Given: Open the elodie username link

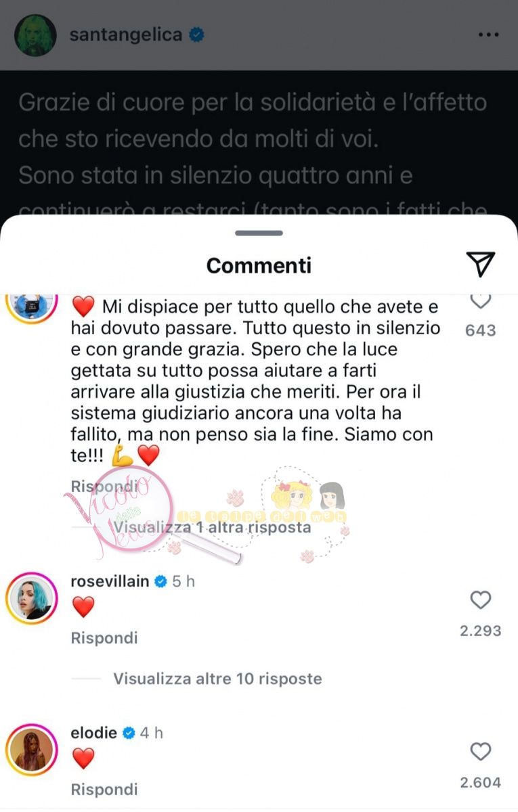Looking at the screenshot, I should [x=94, y=733].
